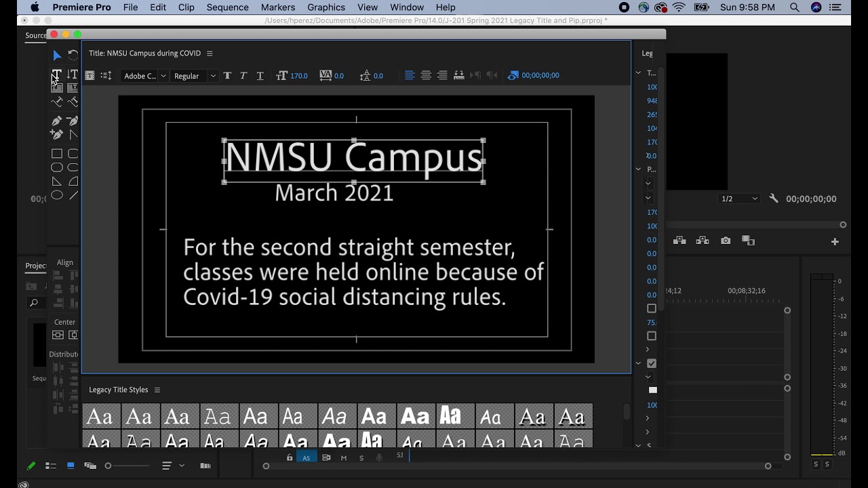
Task: Click the Project panel thumbnail zoom slider
Action: [x=127, y=466]
